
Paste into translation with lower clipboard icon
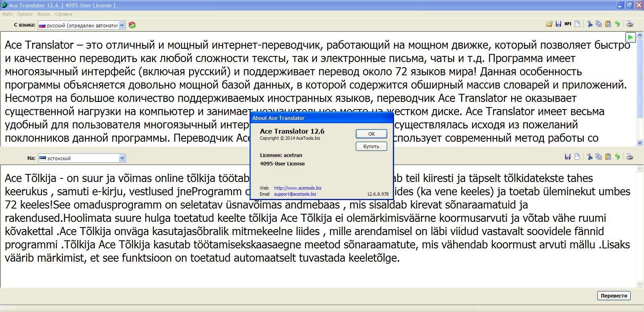[608, 157]
